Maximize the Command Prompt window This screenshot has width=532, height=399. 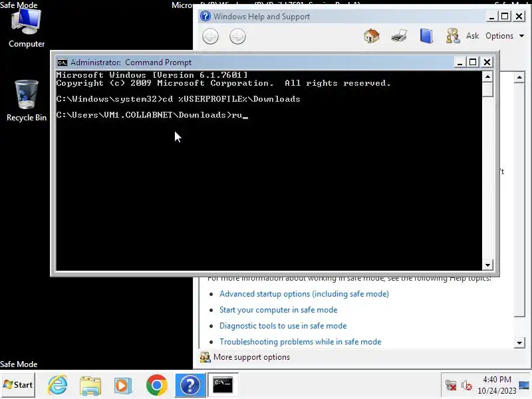coord(473,62)
